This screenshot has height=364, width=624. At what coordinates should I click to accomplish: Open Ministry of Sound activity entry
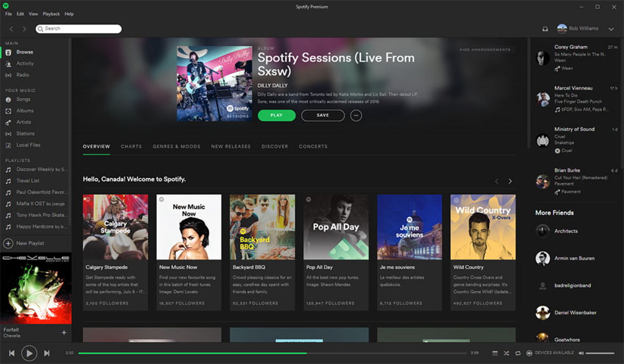[576, 140]
